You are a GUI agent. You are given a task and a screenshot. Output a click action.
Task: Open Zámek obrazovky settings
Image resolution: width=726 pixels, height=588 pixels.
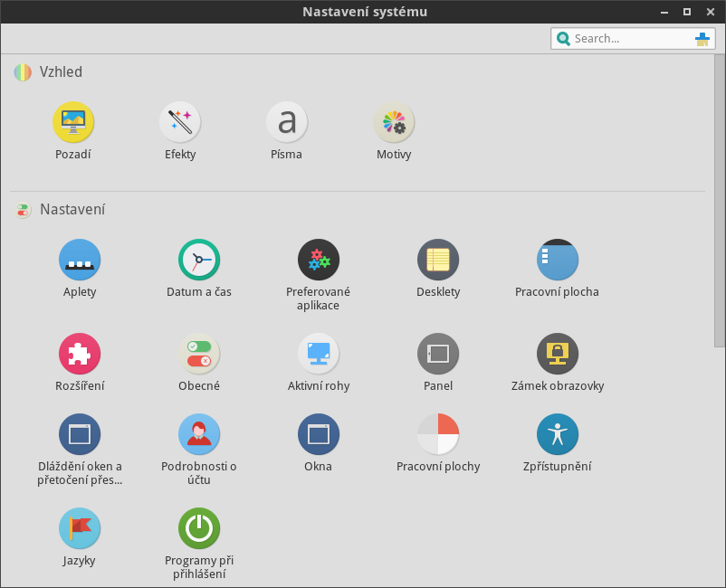[557, 354]
